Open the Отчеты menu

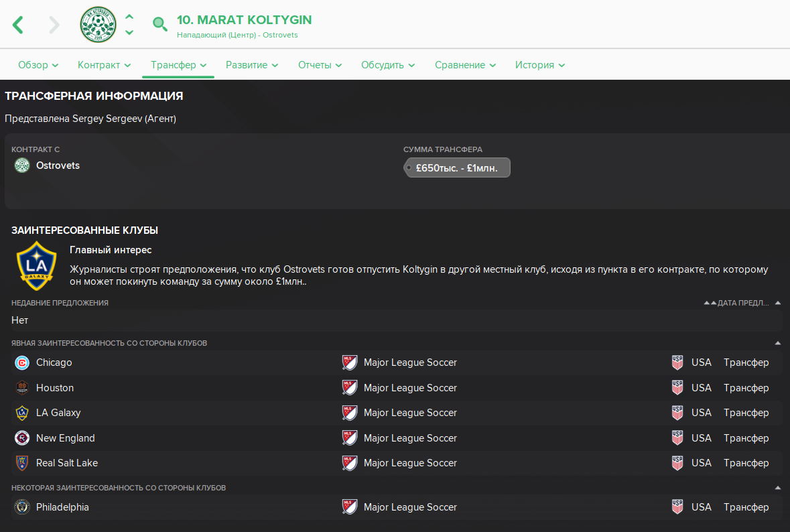[x=320, y=65]
